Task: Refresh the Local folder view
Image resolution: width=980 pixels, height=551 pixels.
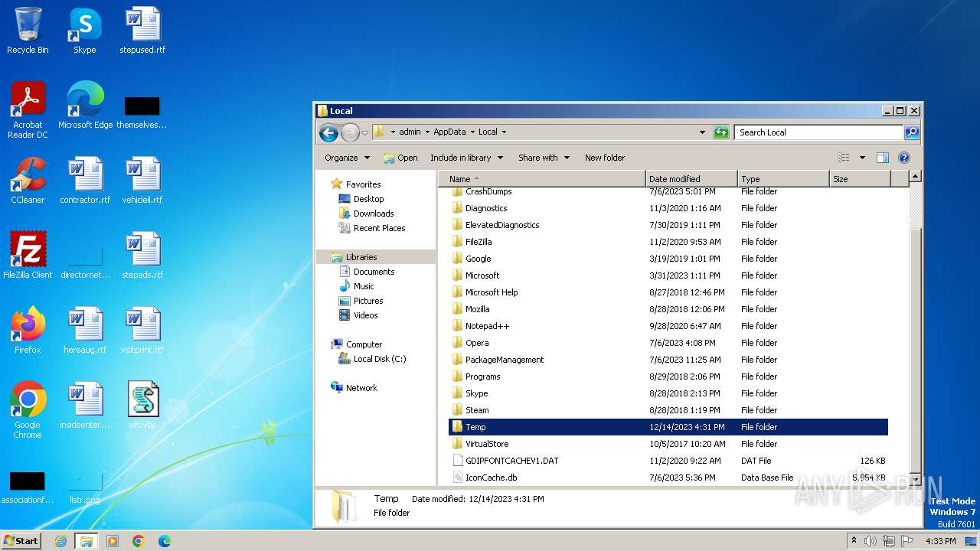Action: [721, 132]
